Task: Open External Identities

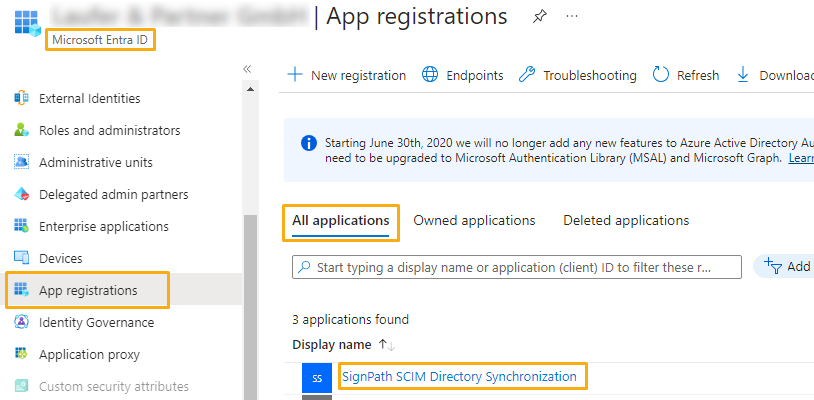Action: click(x=89, y=99)
